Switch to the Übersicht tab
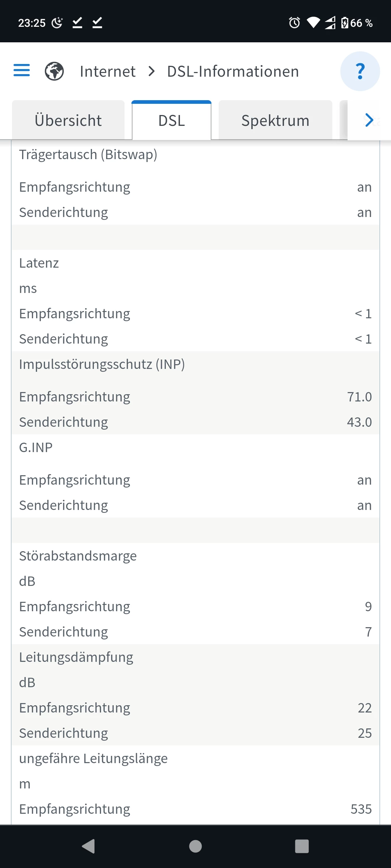 point(68,120)
